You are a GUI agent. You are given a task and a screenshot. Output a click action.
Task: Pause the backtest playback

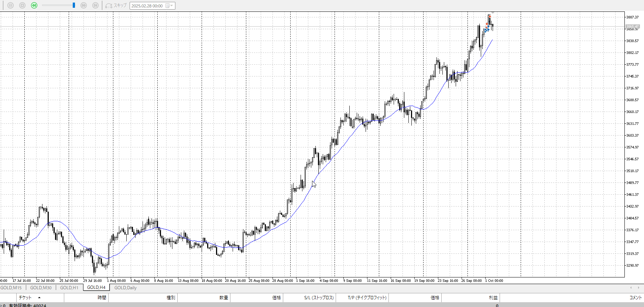point(10,6)
